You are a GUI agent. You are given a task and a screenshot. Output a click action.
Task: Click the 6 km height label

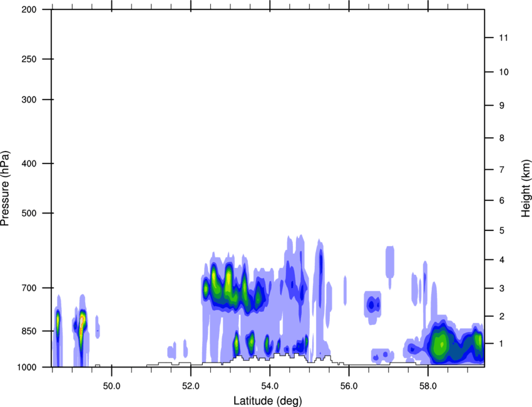tap(502, 200)
